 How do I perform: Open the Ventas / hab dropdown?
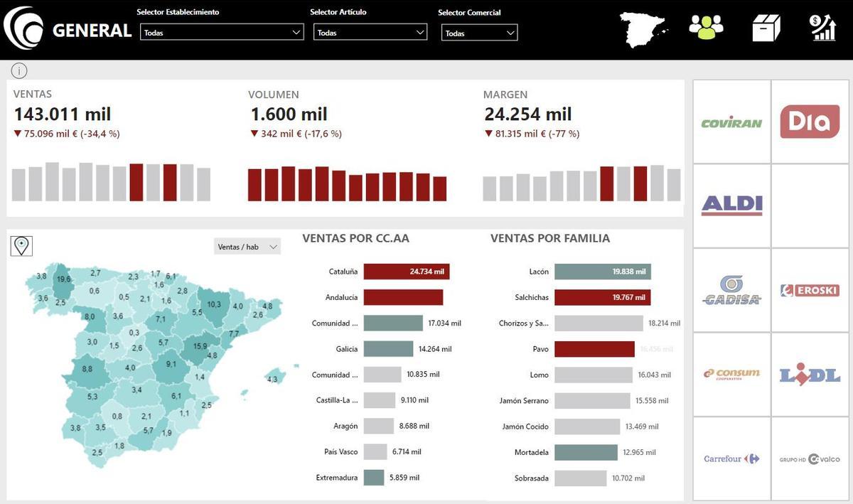(x=247, y=246)
